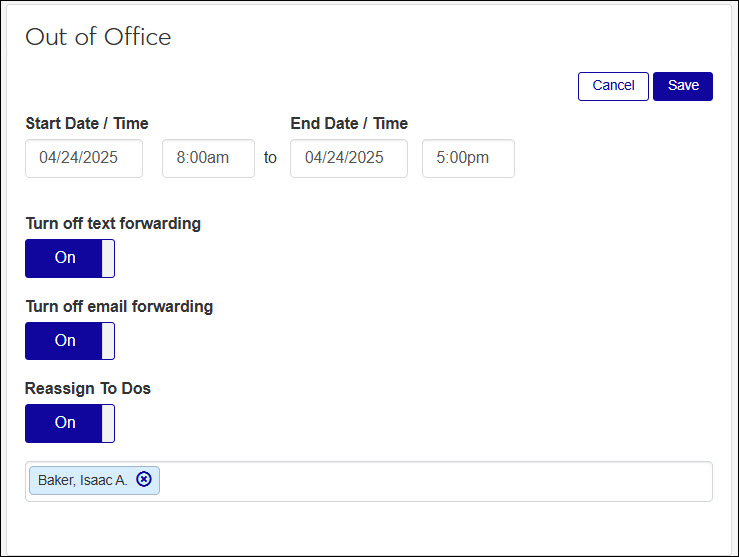
Task: Click the "to" text between date ranges
Action: 270,158
